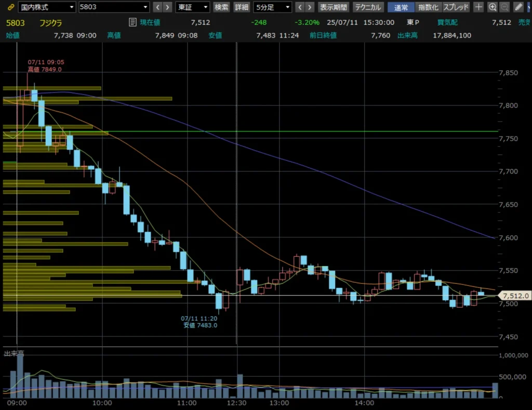Zoom out with magnifier minus icon
Viewport: 532px width, 410px height.
(504, 7)
